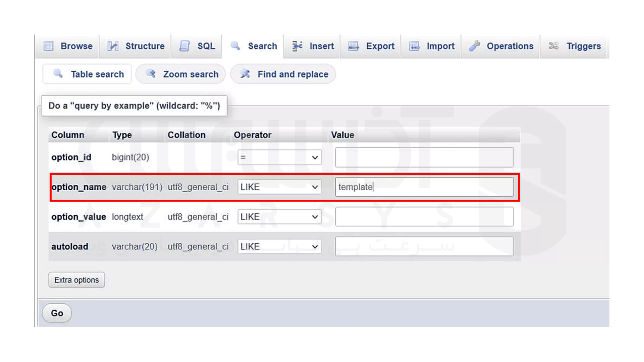
Task: Open the autoload operator dropdown
Action: point(279,247)
